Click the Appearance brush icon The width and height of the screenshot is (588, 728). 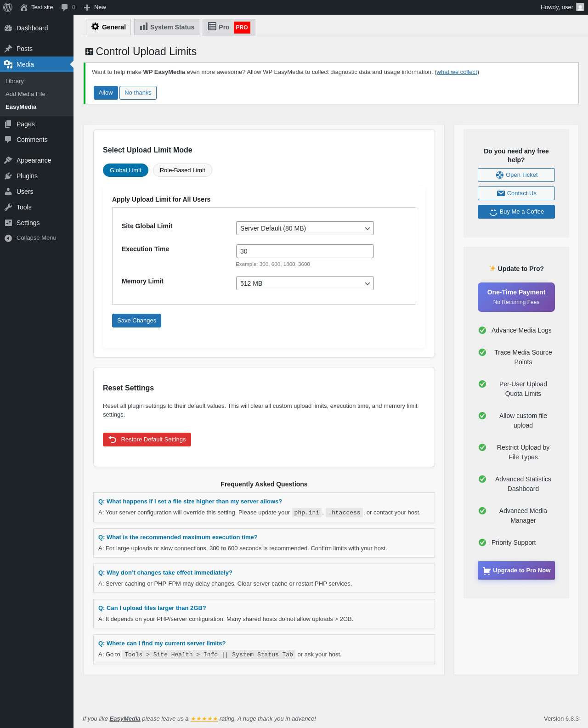tap(8, 160)
